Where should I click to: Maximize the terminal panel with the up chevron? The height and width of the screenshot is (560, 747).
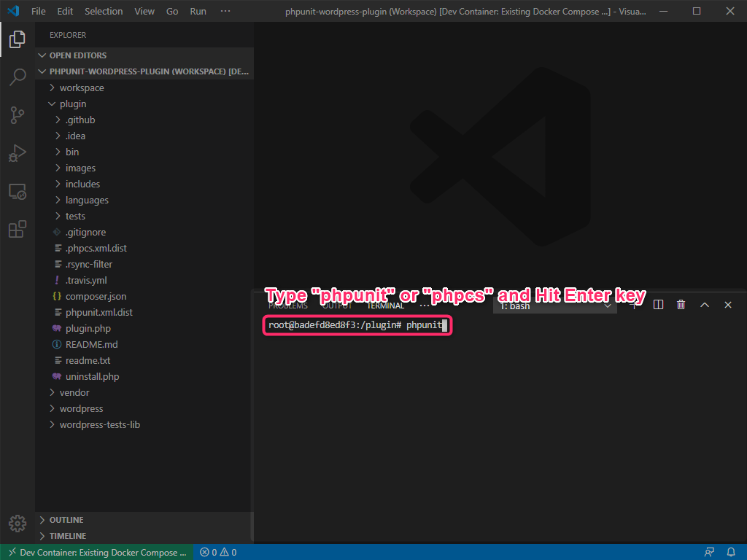point(705,305)
